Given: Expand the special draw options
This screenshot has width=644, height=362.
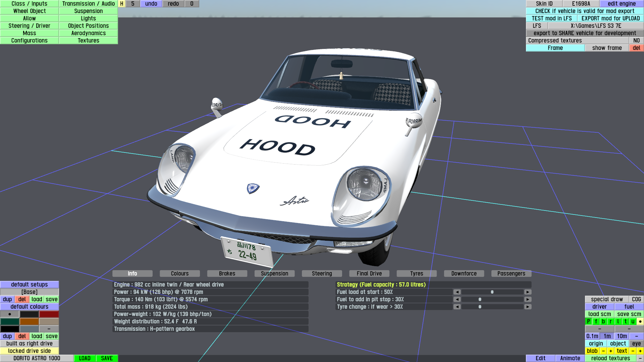Looking at the screenshot, I should click(606, 299).
